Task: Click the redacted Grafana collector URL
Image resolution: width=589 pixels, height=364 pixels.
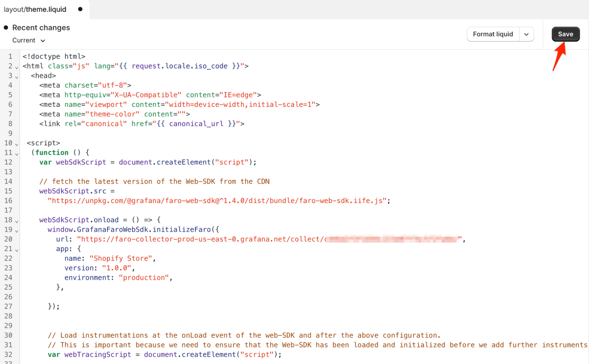Action: pyautogui.click(x=392, y=239)
